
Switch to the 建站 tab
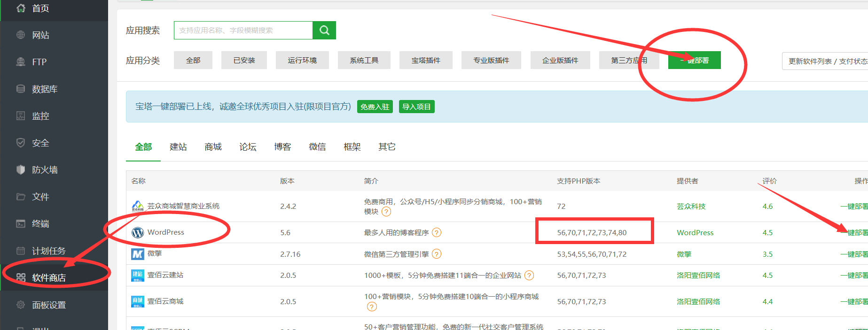tap(178, 147)
